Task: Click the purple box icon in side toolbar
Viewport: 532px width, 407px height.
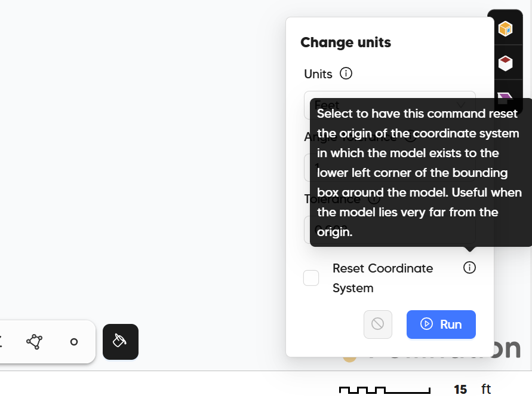Action: click(505, 95)
